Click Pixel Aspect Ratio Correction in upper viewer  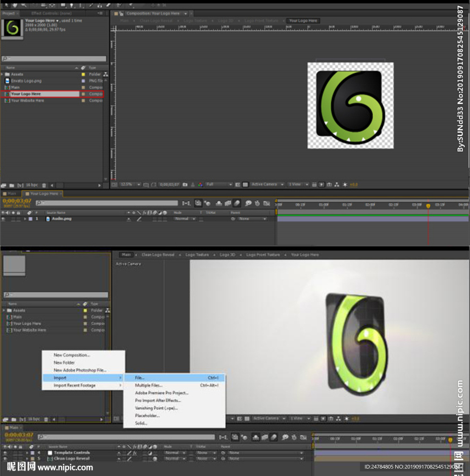coord(314,185)
